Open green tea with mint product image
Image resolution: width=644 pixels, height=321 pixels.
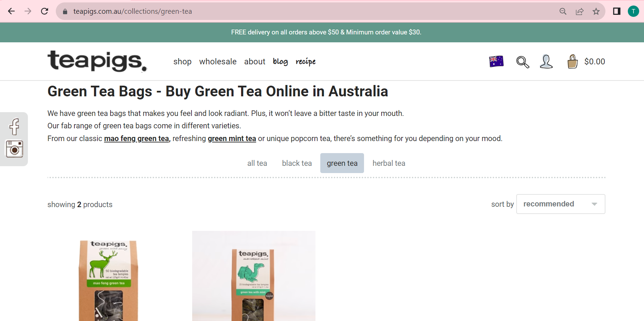point(254,276)
